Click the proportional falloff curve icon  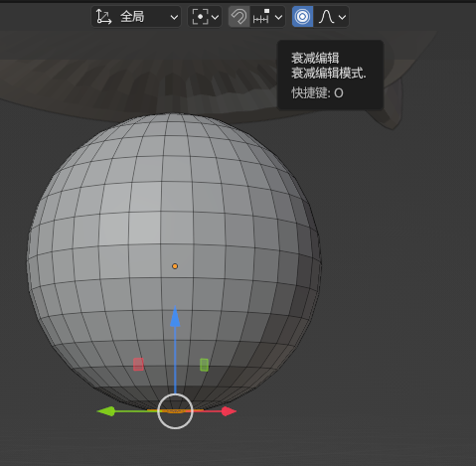[326, 17]
